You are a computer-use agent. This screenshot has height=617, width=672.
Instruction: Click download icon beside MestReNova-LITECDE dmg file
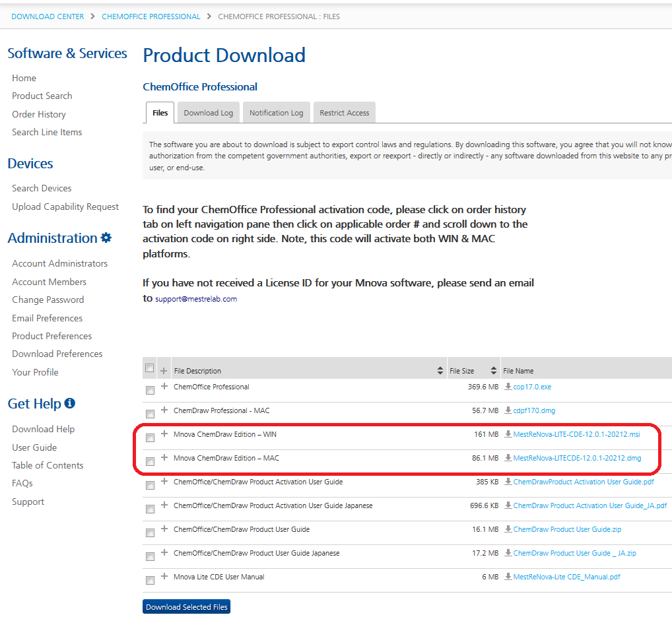click(x=508, y=458)
